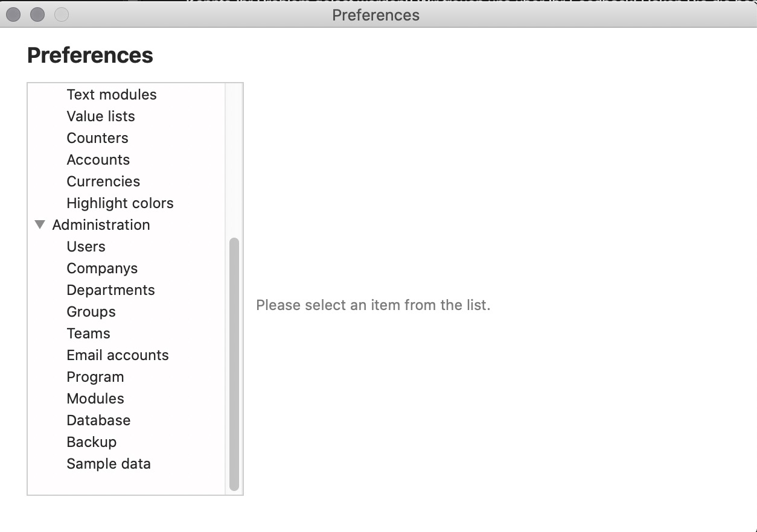Open the Value lists preferences
Screen dimensions: 757x532
click(101, 116)
